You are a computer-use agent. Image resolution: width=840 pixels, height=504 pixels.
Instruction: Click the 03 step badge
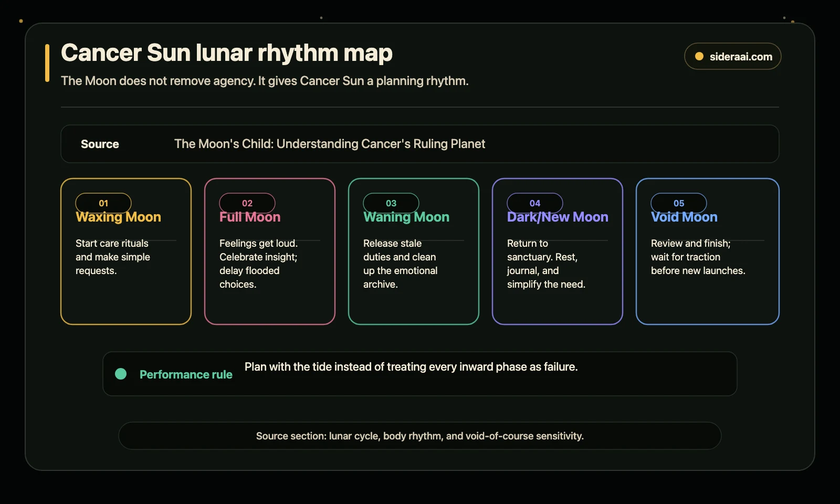[391, 203]
